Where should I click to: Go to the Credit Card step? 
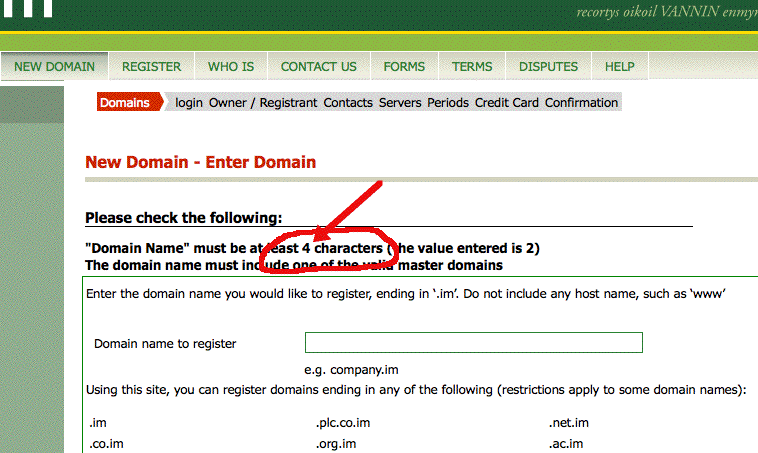click(x=506, y=102)
